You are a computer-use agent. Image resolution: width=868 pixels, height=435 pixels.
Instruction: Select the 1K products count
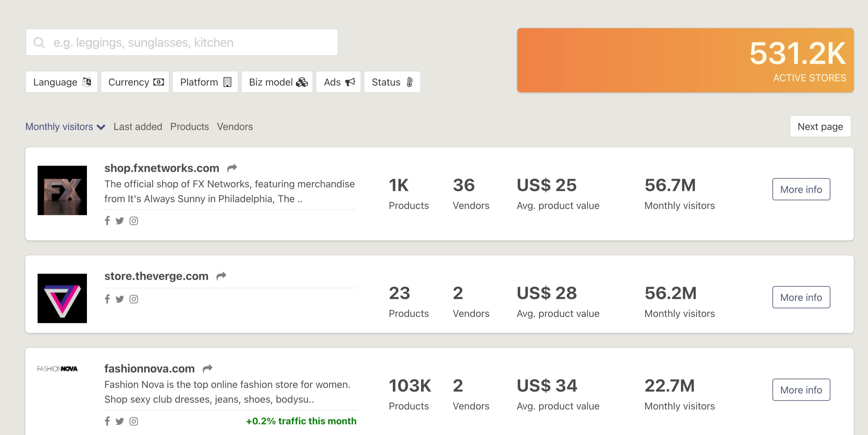tap(399, 185)
